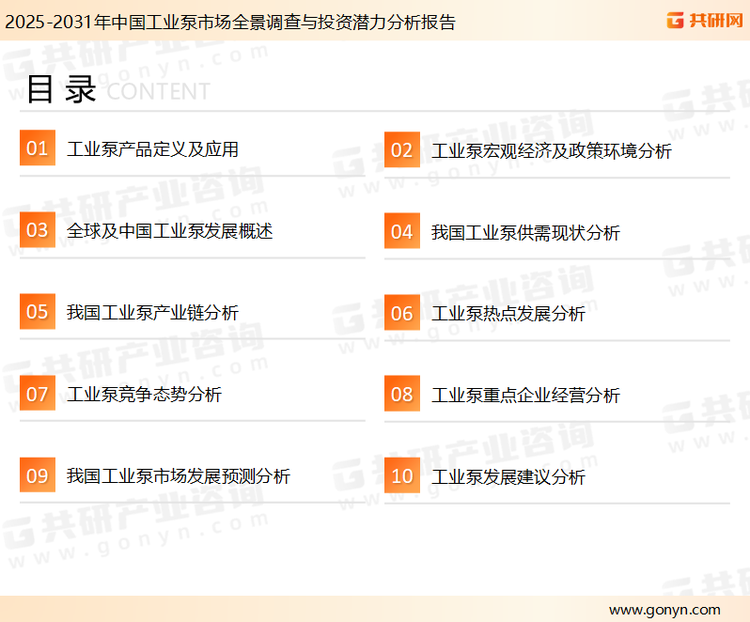Click the orange 02 number badge
This screenshot has height=622, width=750.
[x=402, y=150]
